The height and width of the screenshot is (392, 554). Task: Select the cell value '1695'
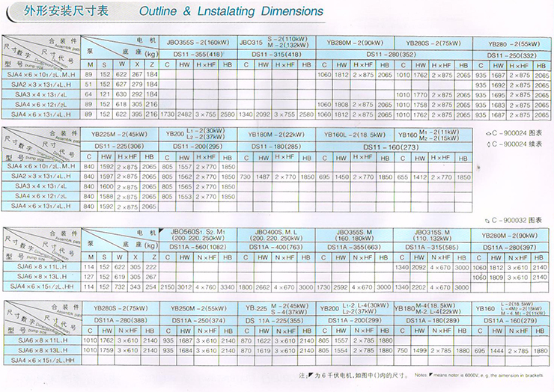[498, 95]
